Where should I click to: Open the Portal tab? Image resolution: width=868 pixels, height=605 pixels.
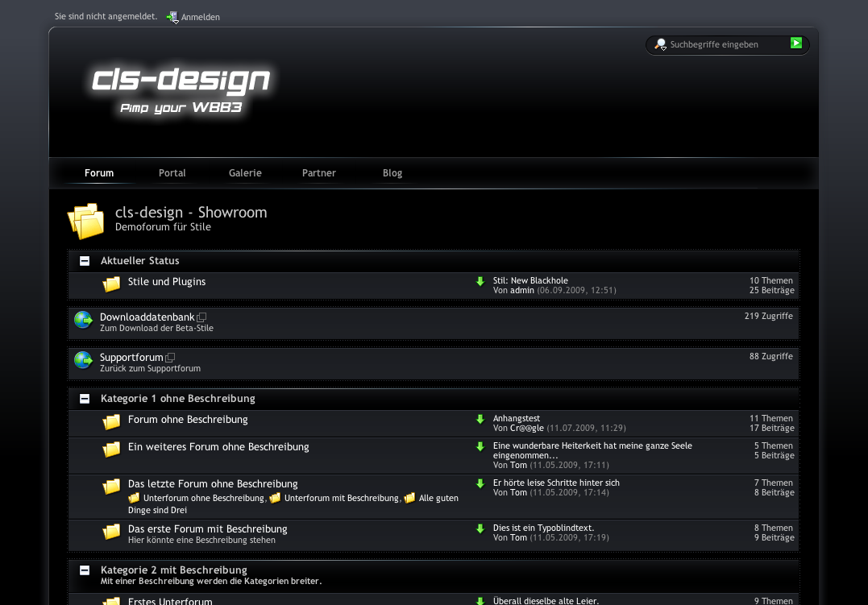pyautogui.click(x=172, y=173)
